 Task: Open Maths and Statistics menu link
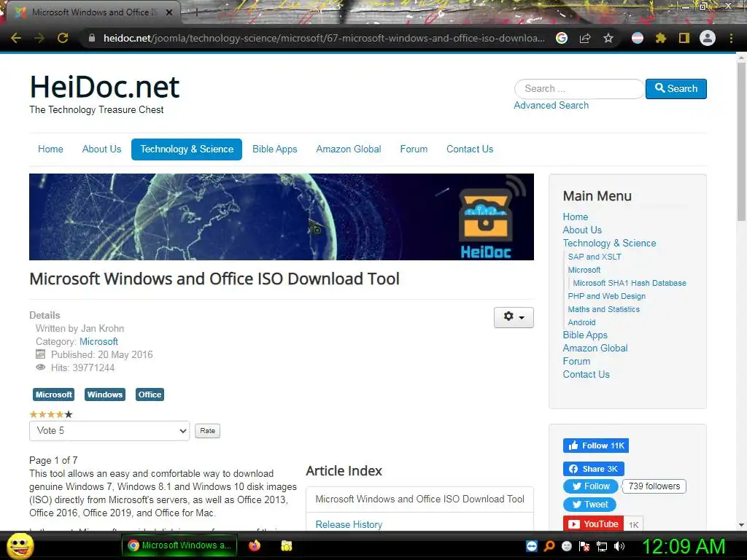click(603, 309)
